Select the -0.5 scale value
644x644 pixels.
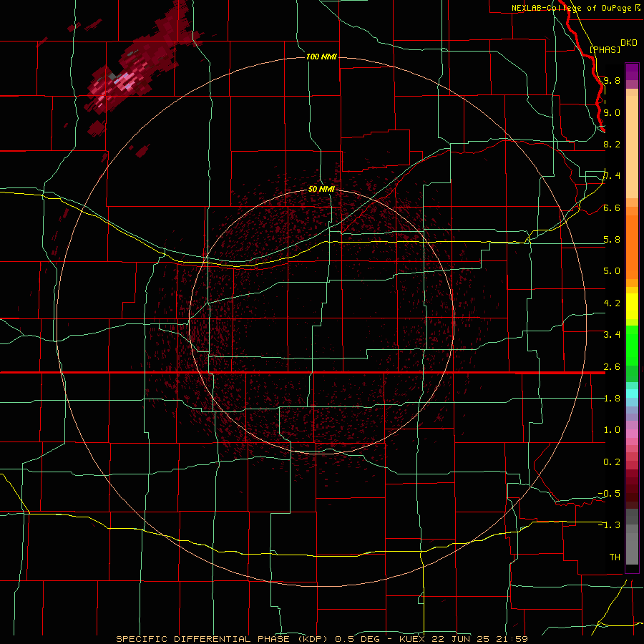(609, 494)
